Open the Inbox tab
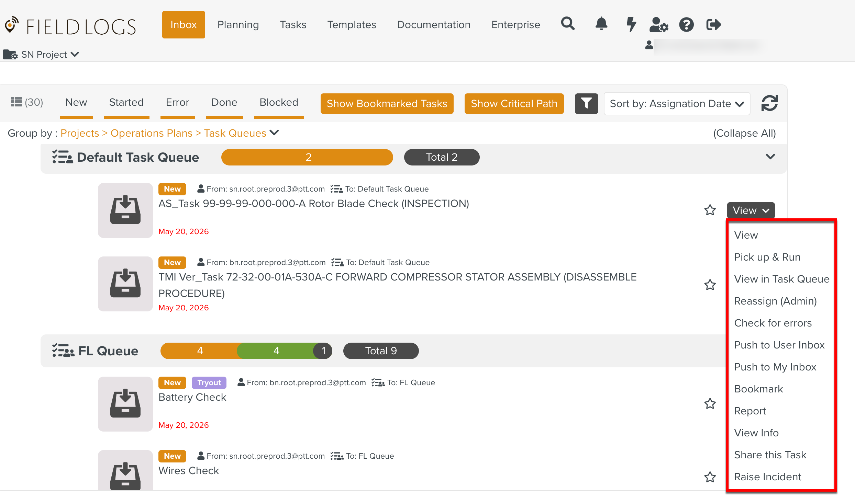Screen dimensions: 855x504 coord(184,25)
